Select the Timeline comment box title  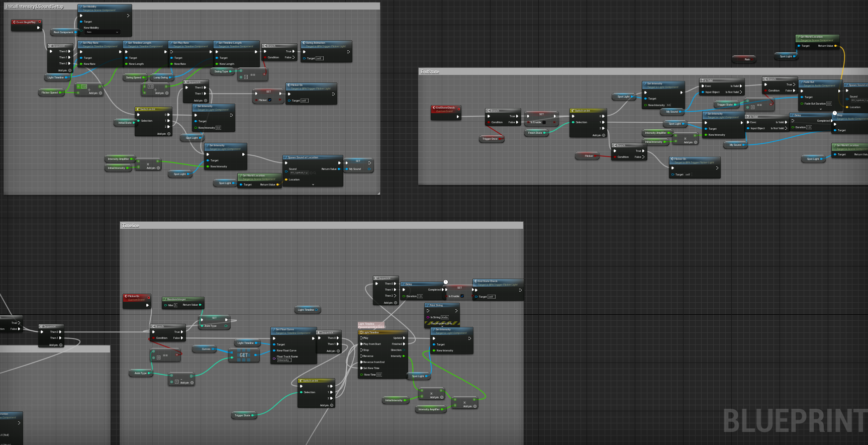[x=131, y=226]
